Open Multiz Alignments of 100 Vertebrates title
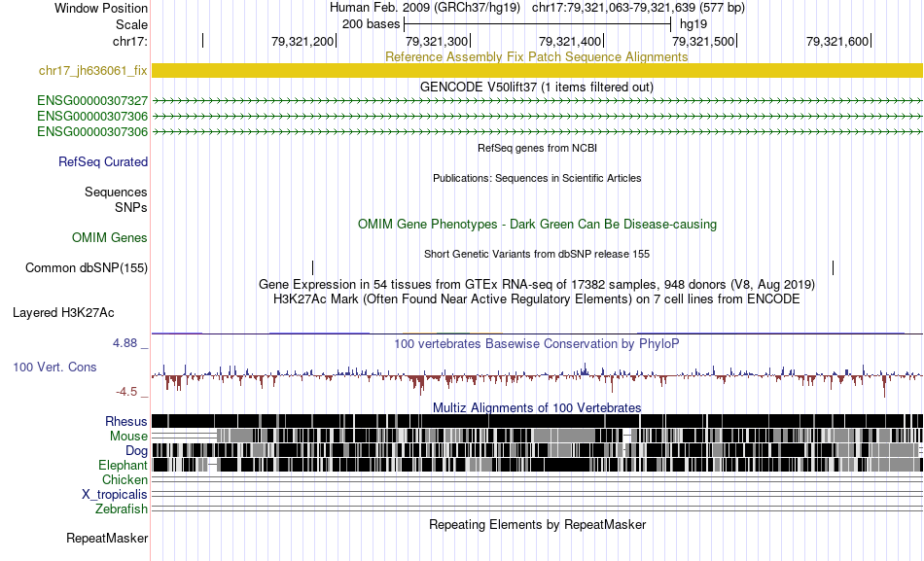Image resolution: width=924 pixels, height=561 pixels. tap(537, 407)
